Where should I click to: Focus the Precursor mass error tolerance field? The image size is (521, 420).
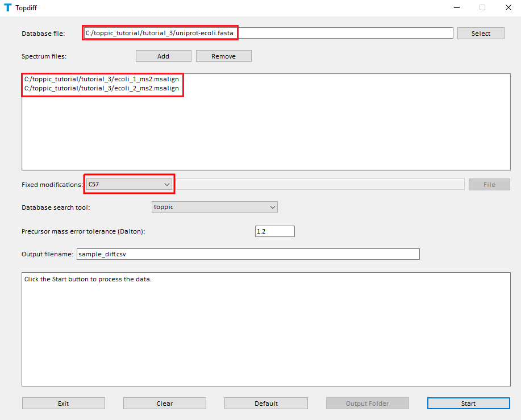[x=274, y=231]
